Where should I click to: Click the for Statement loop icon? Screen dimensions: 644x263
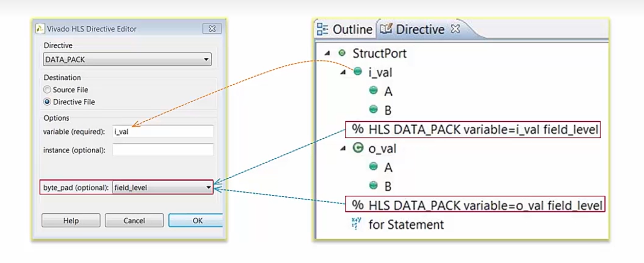click(x=356, y=224)
